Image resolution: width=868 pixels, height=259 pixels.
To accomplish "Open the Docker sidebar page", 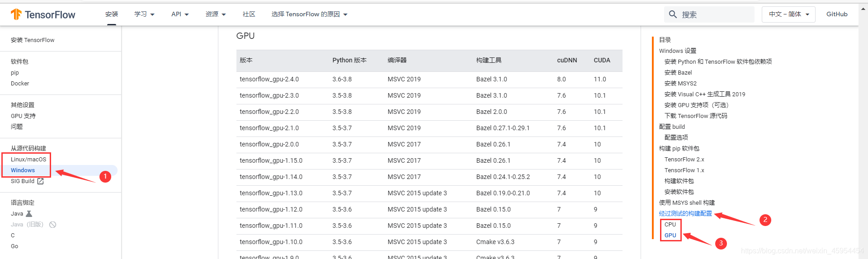I will (20, 84).
